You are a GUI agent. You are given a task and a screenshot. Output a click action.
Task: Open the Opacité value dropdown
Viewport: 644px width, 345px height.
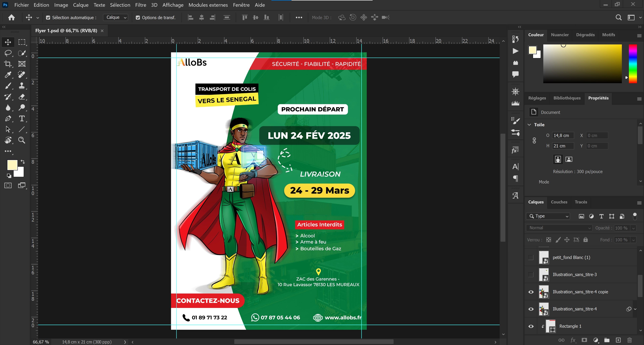tap(633, 228)
